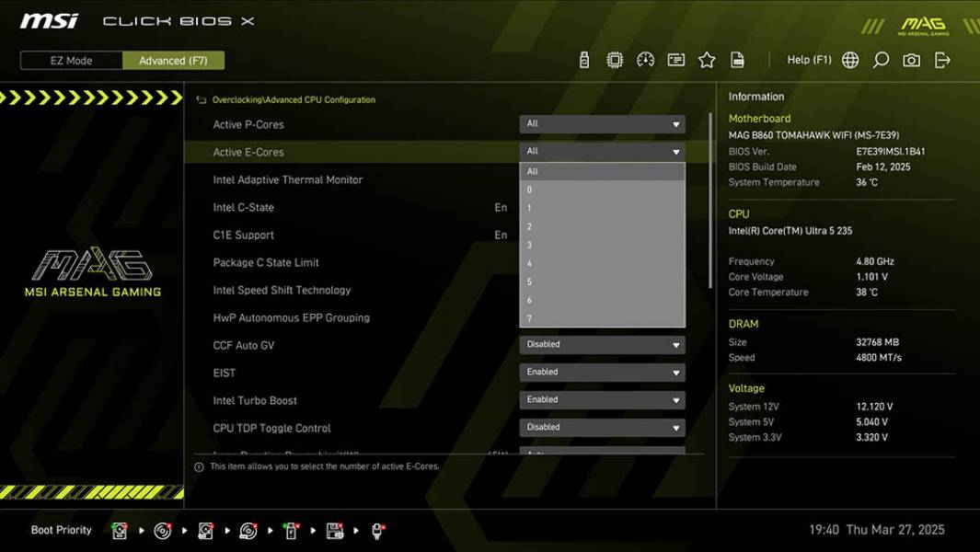Select the Intel Speed Shift Technology setting

pos(282,290)
